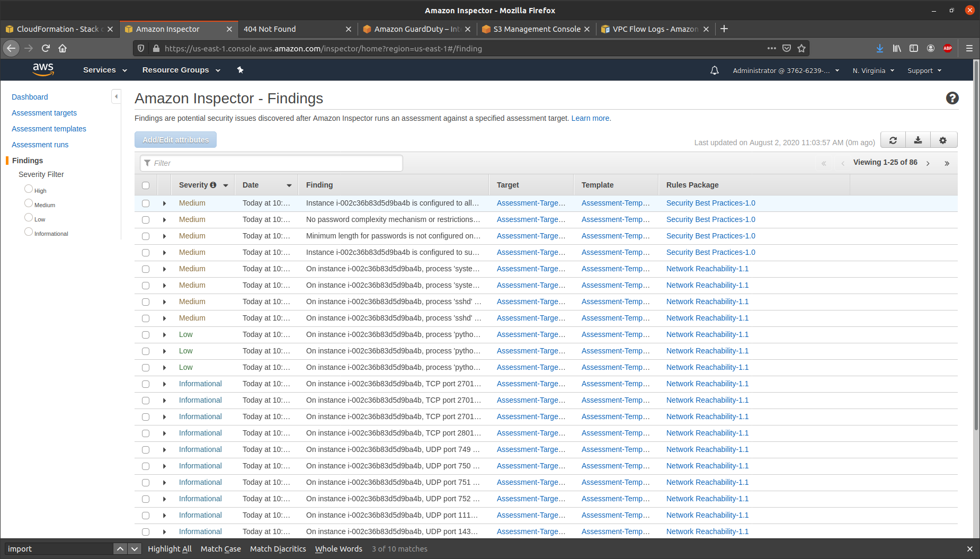Jump to last page of findings
Viewport: 980px width, 559px height.
(x=947, y=163)
